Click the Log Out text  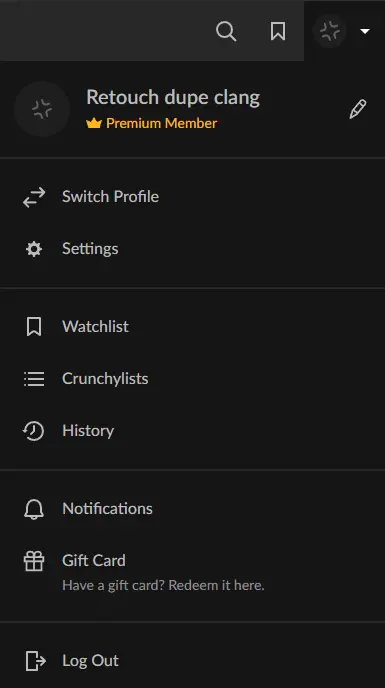point(90,661)
